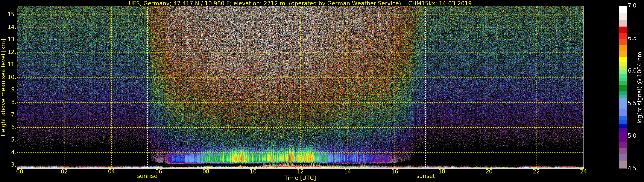This screenshot has width=644, height=182.
Task: Click the time axis tick "04"
Action: (111, 171)
